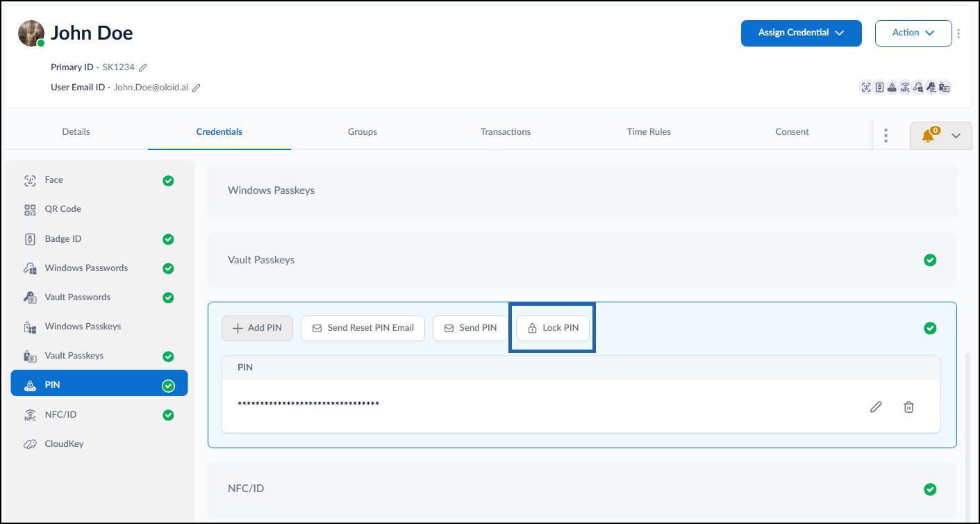Edit the Primary ID with pencil icon
Screen dimensions: 980x524
pyautogui.click(x=143, y=67)
